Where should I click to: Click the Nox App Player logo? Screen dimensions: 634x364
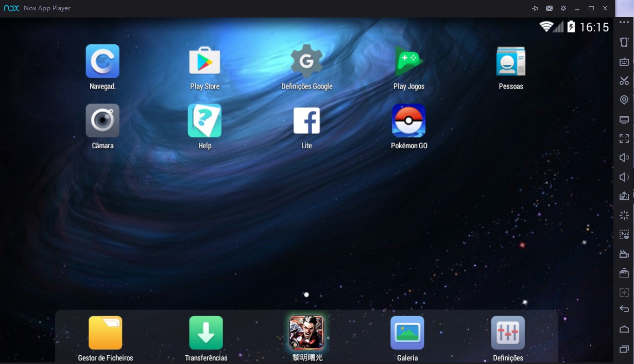pyautogui.click(x=11, y=8)
